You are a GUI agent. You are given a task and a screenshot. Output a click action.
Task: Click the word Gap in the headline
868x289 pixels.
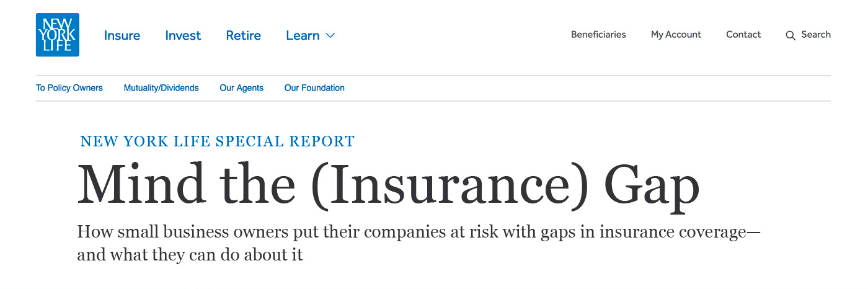(x=652, y=186)
